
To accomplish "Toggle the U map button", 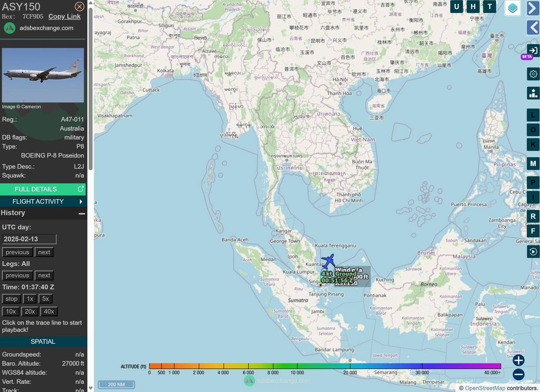I will point(457,7).
